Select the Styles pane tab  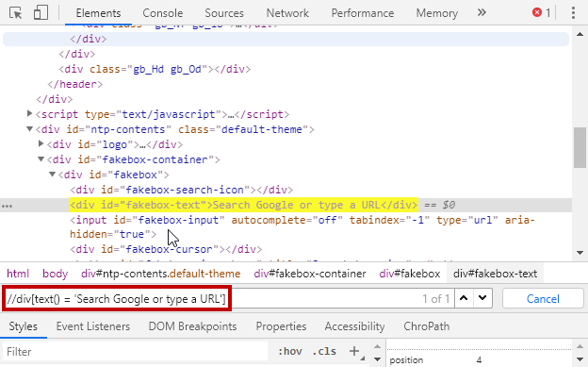pyautogui.click(x=24, y=326)
